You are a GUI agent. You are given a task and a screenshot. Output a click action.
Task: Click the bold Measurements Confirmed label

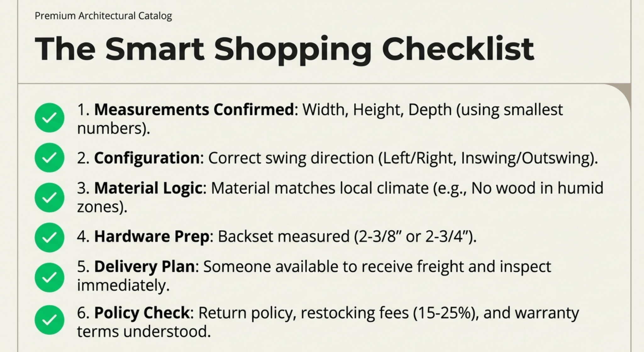click(194, 110)
